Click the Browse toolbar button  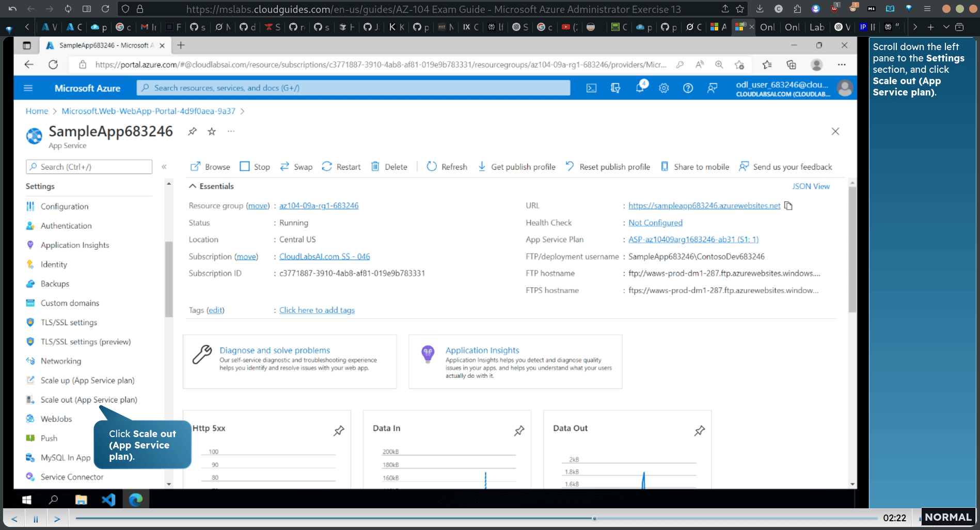point(210,167)
